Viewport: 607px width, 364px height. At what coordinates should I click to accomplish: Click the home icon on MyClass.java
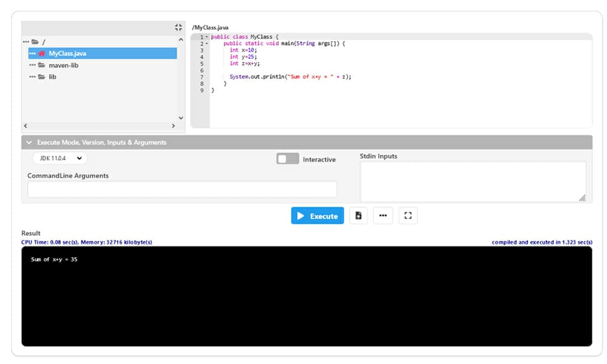pos(41,53)
